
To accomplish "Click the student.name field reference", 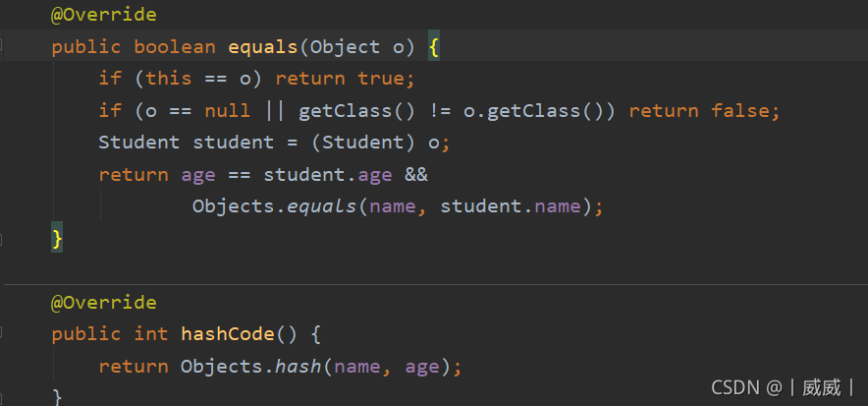I will pyautogui.click(x=511, y=206).
